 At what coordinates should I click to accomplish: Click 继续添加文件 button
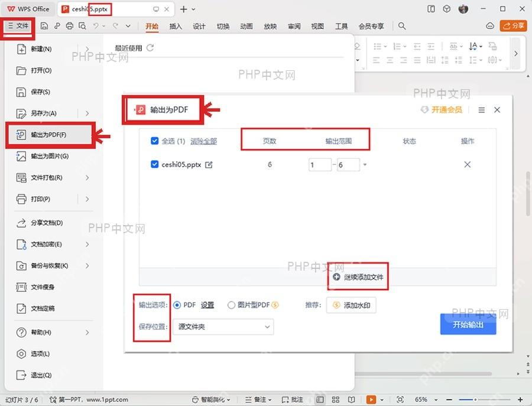click(x=358, y=277)
